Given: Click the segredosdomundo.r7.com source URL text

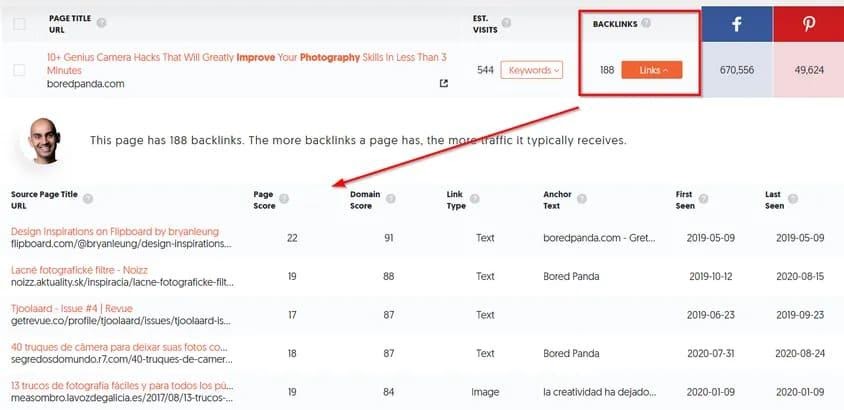Looking at the screenshot, I should coord(122,359).
